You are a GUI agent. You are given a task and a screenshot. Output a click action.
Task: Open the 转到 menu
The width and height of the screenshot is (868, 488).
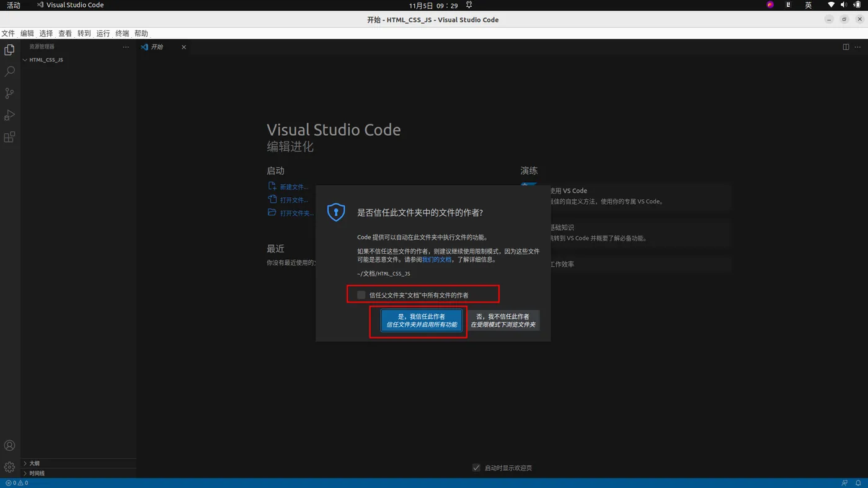tap(84, 33)
